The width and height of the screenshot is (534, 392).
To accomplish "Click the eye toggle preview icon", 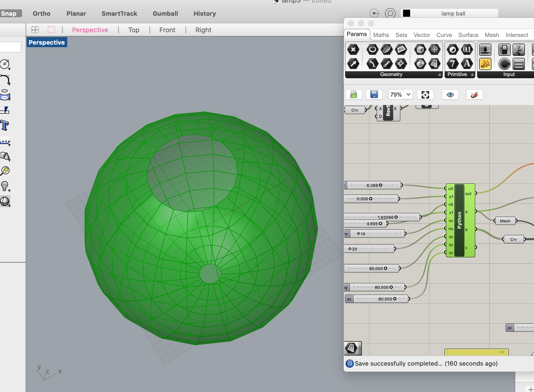I will pyautogui.click(x=450, y=95).
